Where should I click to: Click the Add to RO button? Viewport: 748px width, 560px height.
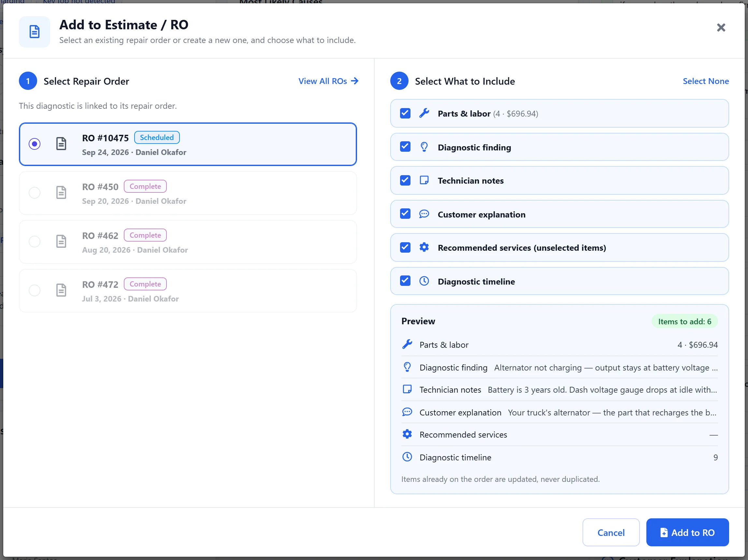687,533
